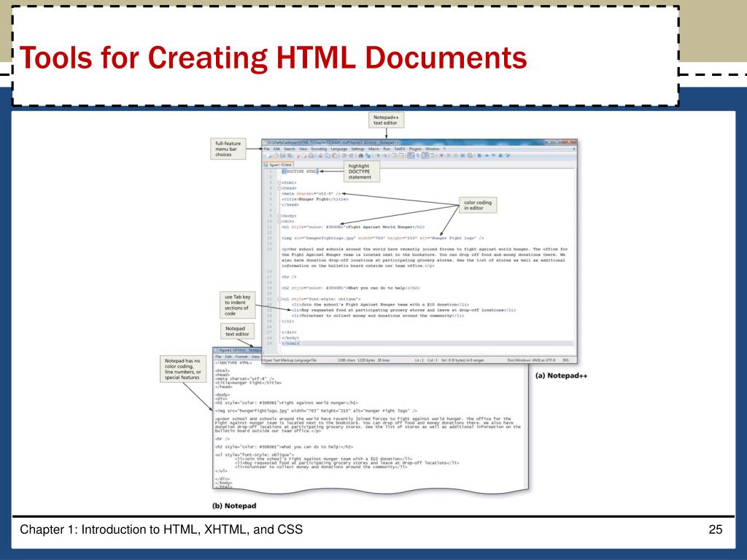Open the Plugins menu in Notepad++

pos(415,149)
